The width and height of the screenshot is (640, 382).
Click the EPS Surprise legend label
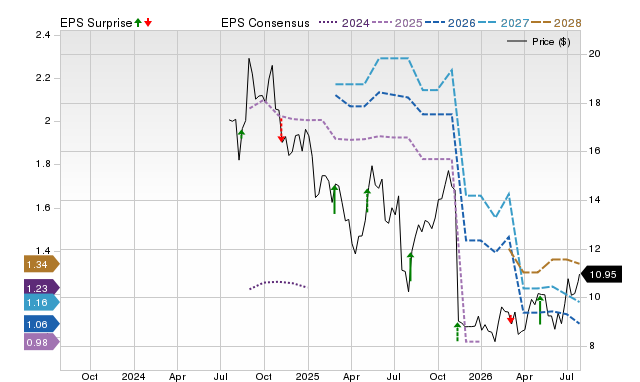click(x=96, y=23)
